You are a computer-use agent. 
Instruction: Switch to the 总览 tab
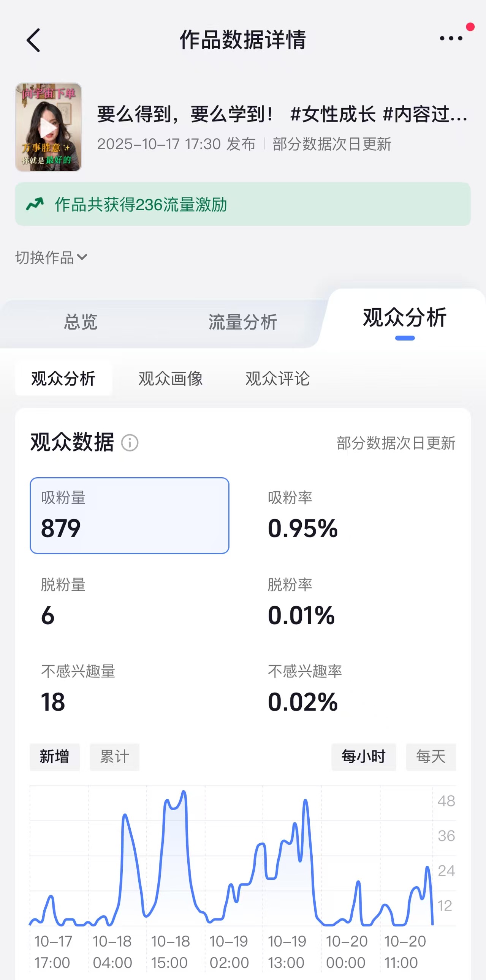pos(81,322)
